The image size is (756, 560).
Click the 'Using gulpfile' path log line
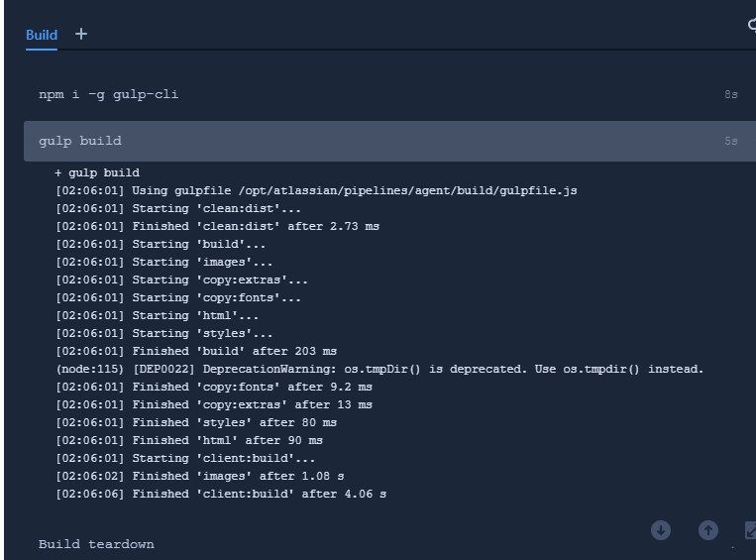316,191
